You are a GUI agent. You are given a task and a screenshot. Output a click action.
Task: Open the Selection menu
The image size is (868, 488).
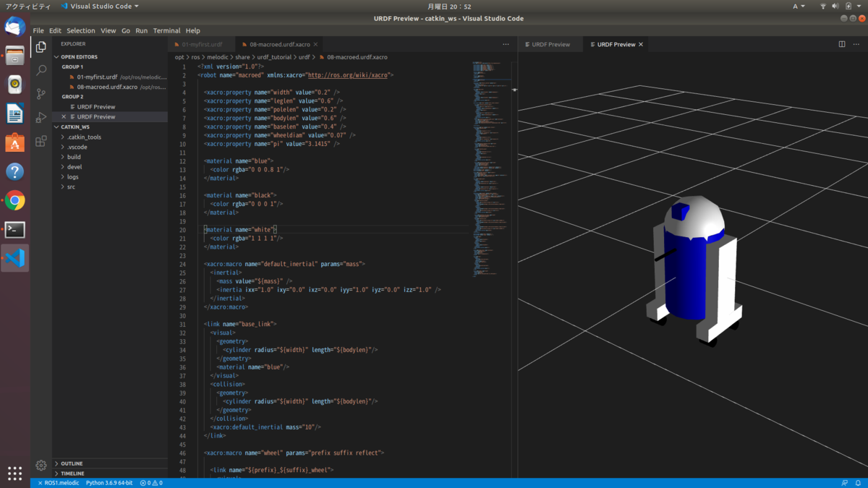81,31
